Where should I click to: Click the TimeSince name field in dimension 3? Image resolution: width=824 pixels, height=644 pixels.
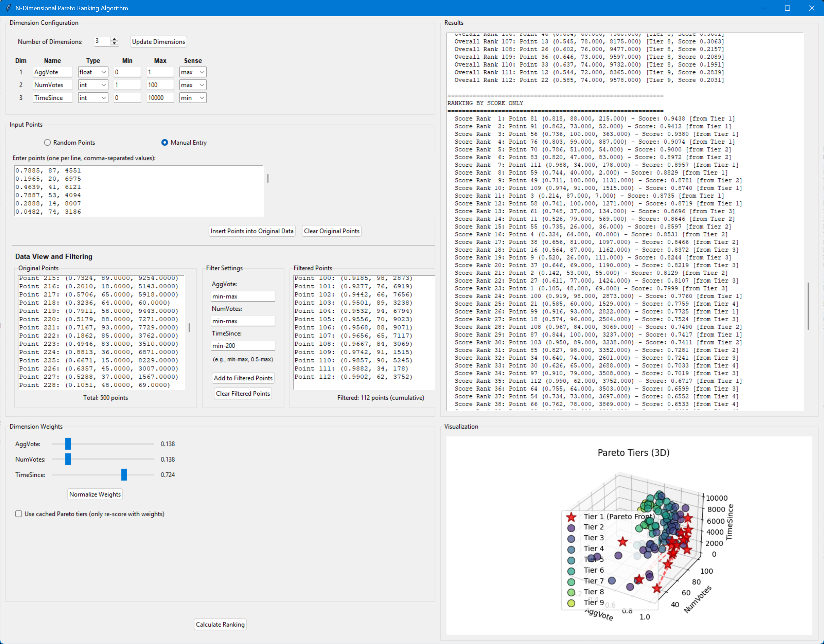(x=52, y=98)
